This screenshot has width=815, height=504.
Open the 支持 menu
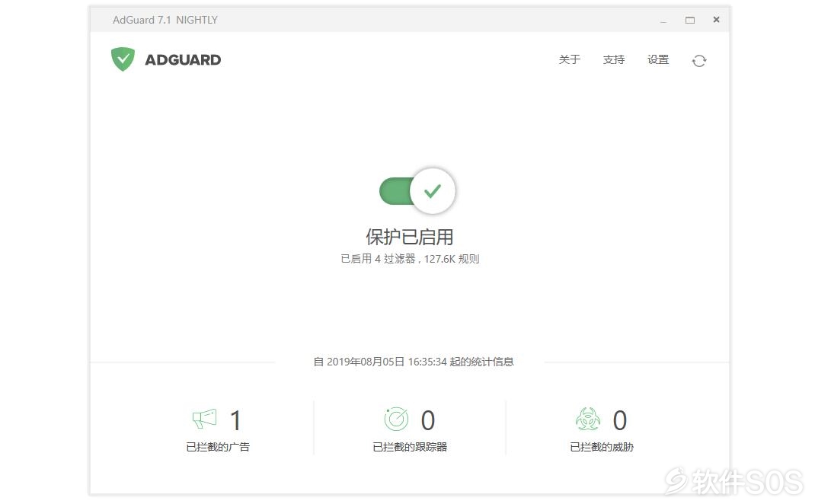click(x=614, y=59)
